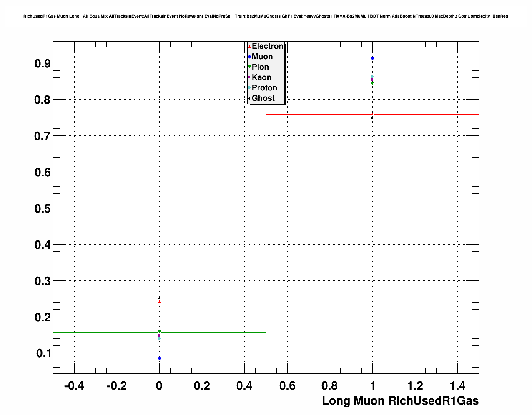Click the 'Ghost' legend label text
This screenshot has width=532, height=415.
coord(263,98)
